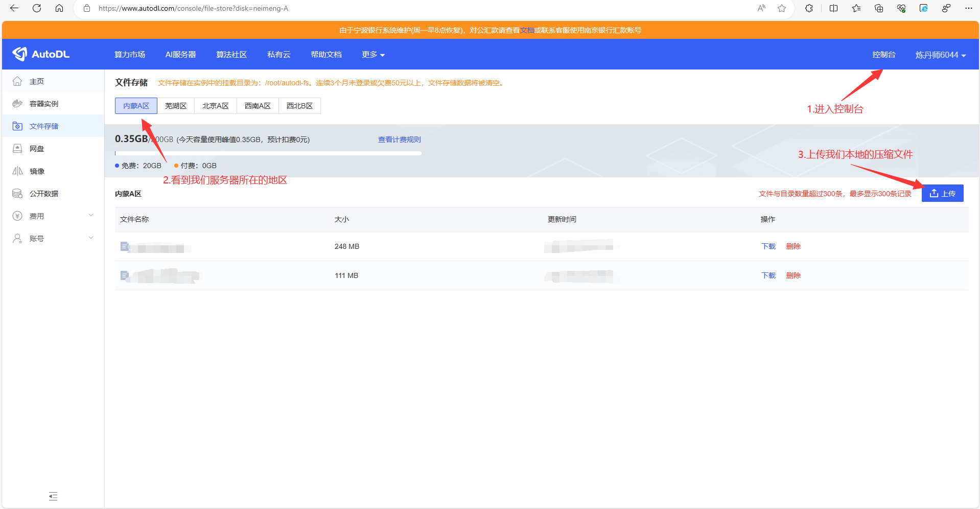This screenshot has width=980, height=509.
Task: Switch to the 北京A区 region tab
Action: pyautogui.click(x=216, y=106)
